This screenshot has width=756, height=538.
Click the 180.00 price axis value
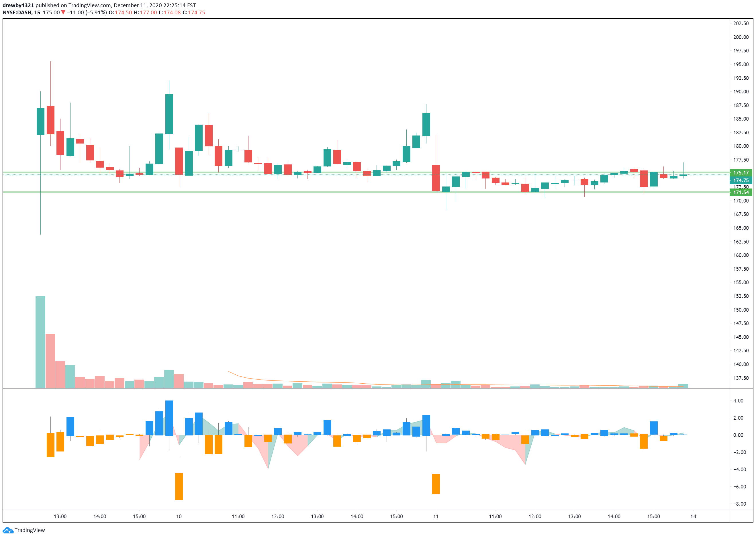click(x=741, y=146)
